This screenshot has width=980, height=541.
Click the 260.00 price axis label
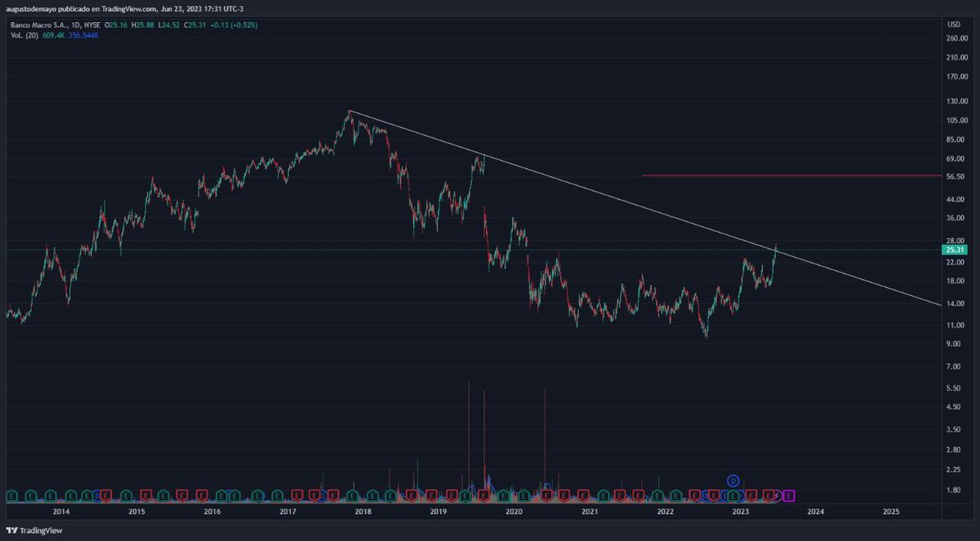[x=957, y=38]
